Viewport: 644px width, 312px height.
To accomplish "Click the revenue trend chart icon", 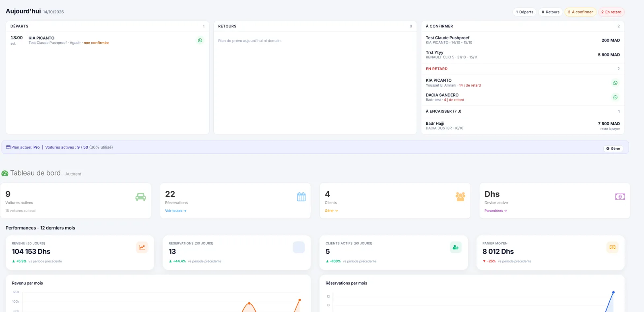I will (x=142, y=247).
